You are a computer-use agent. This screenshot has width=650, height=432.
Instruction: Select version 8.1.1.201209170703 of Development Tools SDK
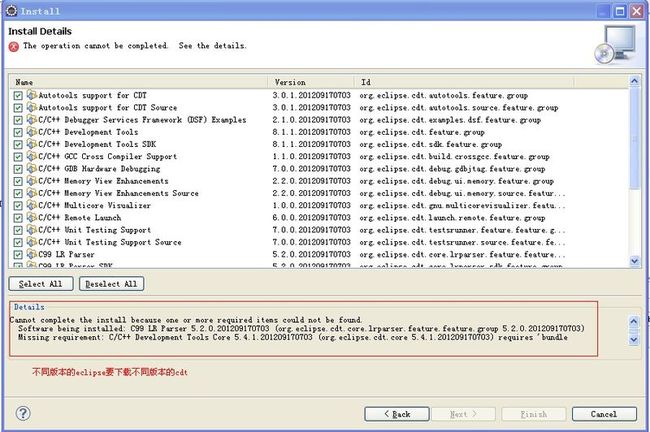coord(311,144)
